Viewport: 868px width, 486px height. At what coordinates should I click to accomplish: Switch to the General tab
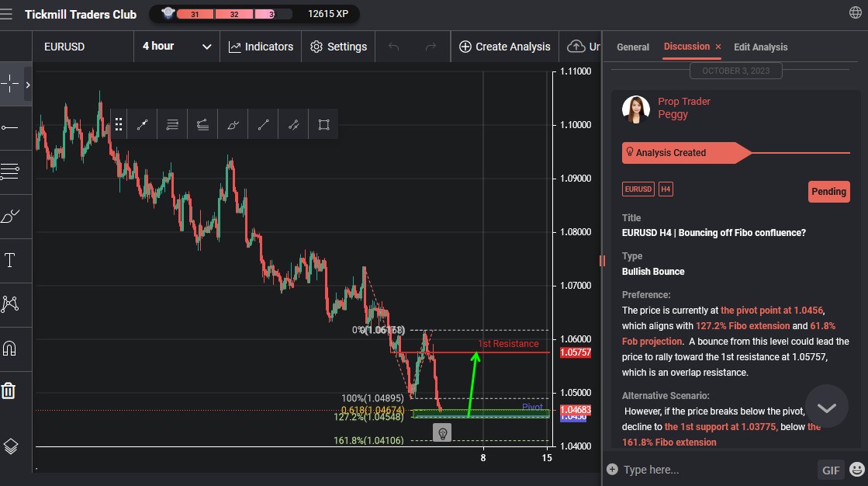pos(633,47)
